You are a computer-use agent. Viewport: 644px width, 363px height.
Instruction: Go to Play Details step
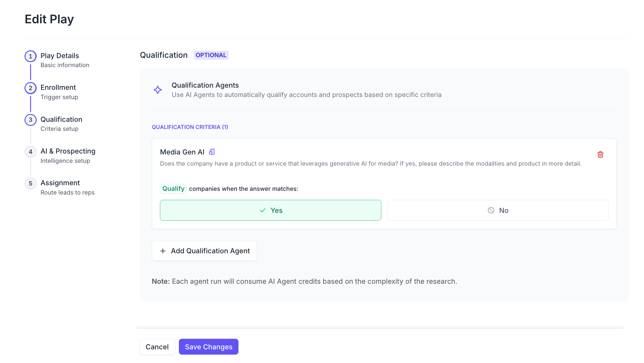pyautogui.click(x=60, y=56)
